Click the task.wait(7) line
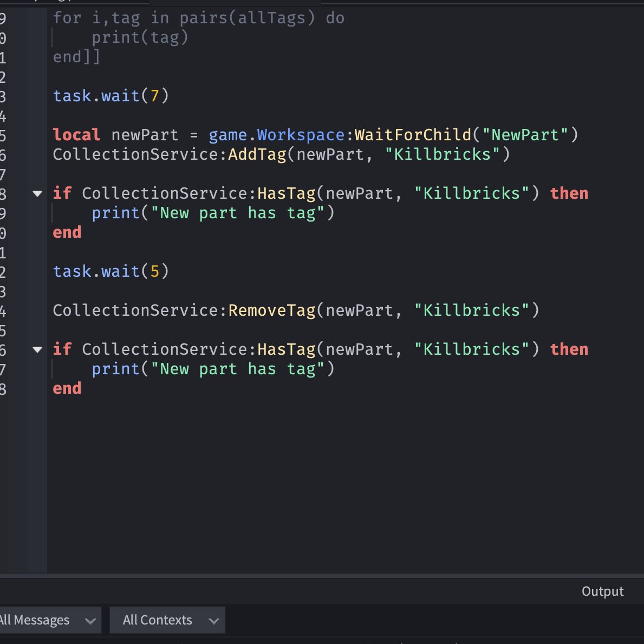Image resolution: width=644 pixels, height=644 pixels. (111, 96)
